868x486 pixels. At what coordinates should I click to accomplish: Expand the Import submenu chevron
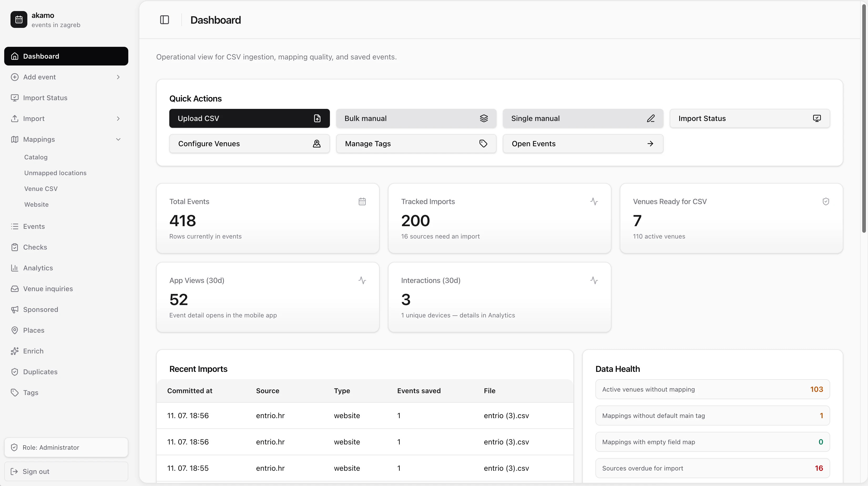[118, 119]
